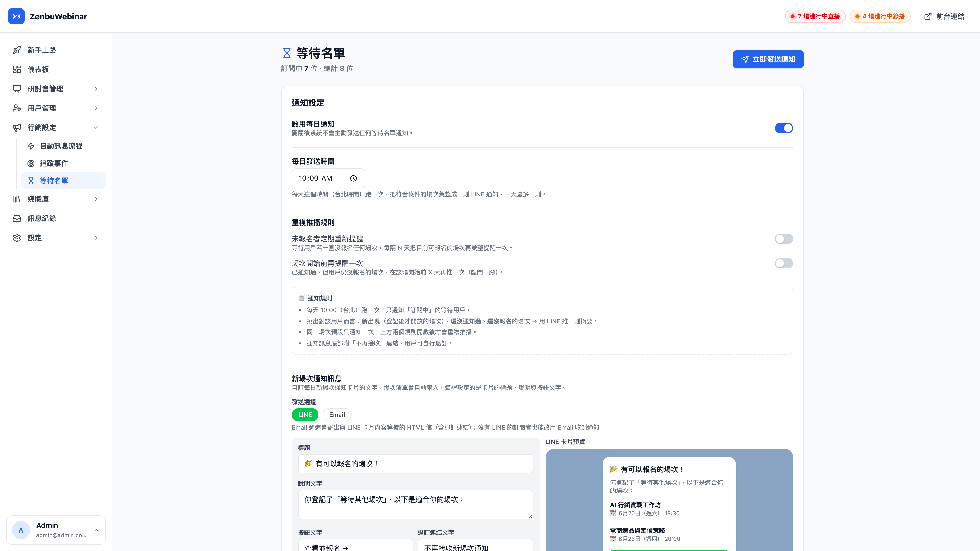This screenshot has width=980, height=551.
Task: Click the rocket icon beside 新手上路
Action: [x=17, y=50]
